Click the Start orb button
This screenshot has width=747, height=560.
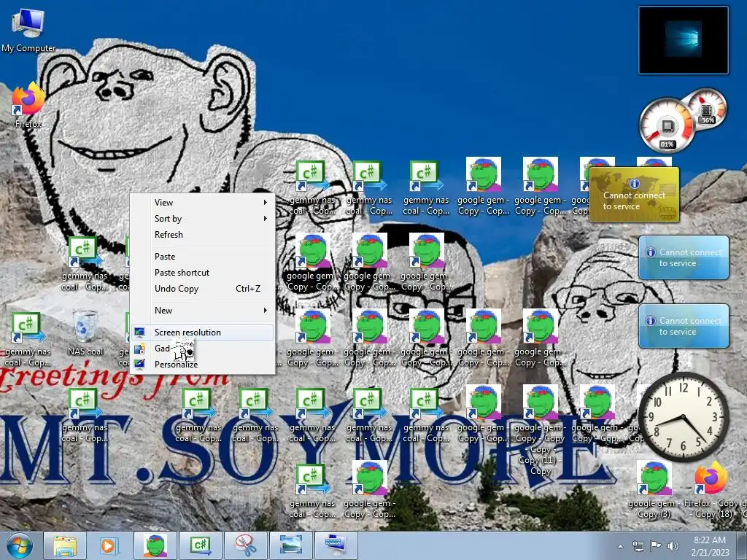click(x=20, y=545)
